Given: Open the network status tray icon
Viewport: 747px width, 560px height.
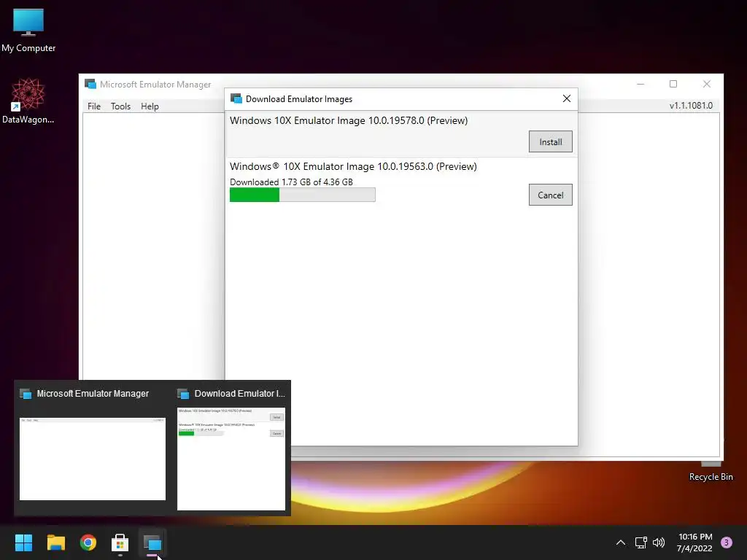Looking at the screenshot, I should coord(640,542).
